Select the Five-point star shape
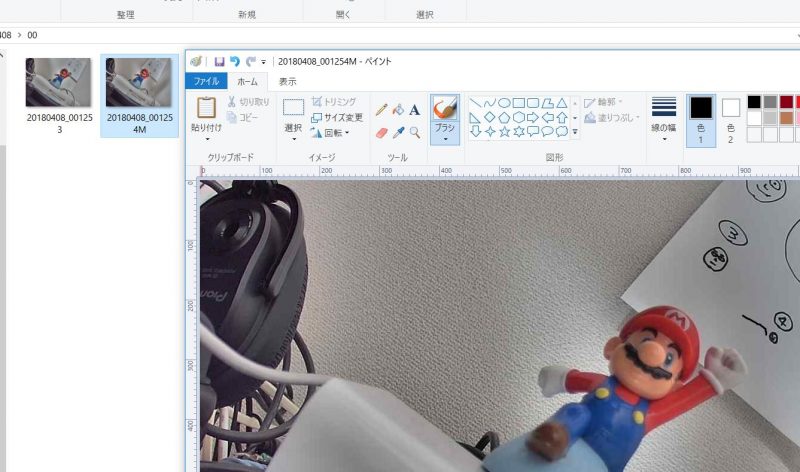Image resolution: width=800 pixels, height=472 pixels. (504, 132)
